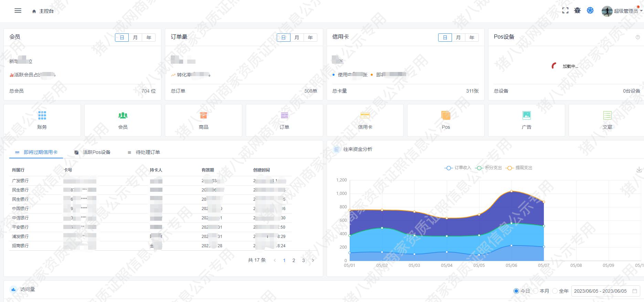
Task: Select 年 in the 会员 card
Action: (149, 38)
